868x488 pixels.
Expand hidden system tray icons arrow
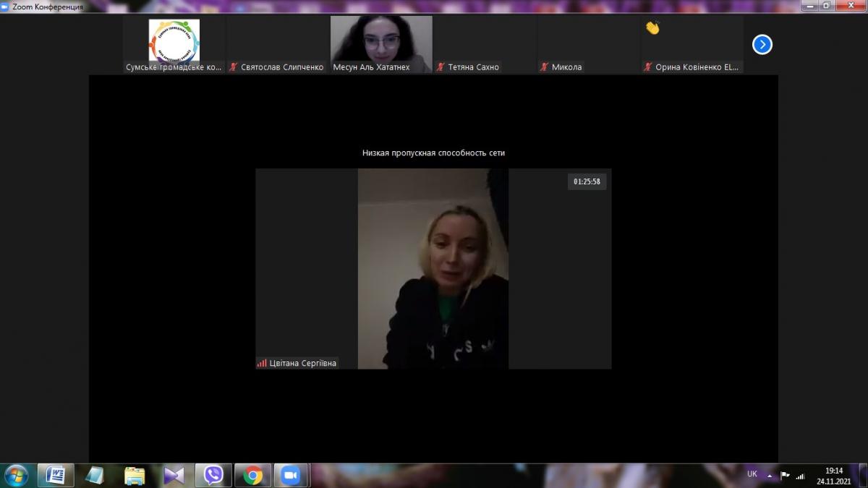[x=769, y=476]
